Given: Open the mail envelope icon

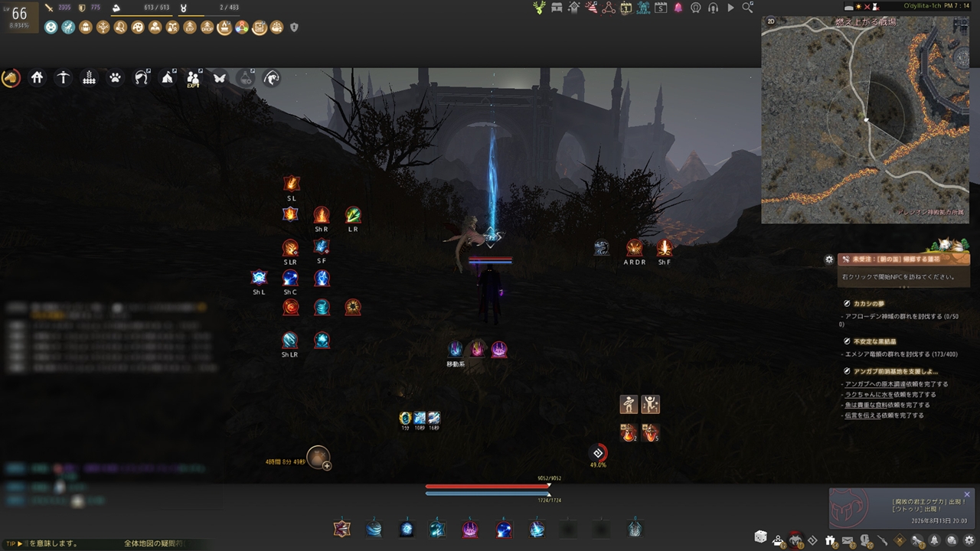Looking at the screenshot, I should pos(848,540).
